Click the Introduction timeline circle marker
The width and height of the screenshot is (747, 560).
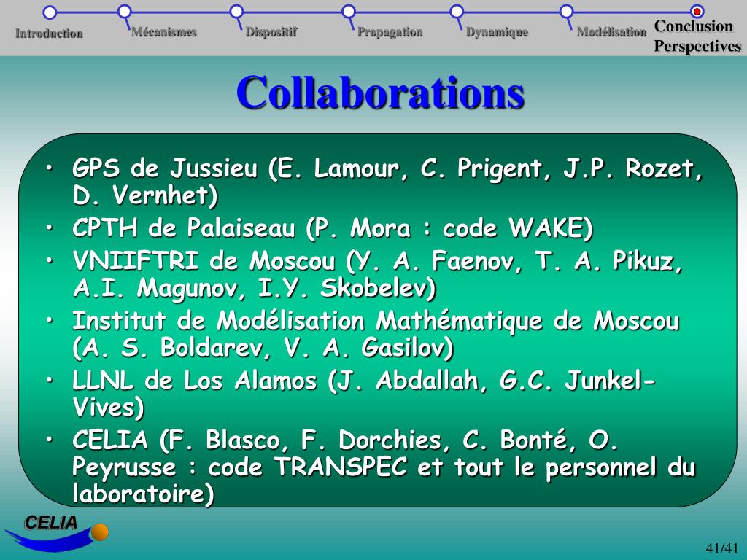point(50,12)
